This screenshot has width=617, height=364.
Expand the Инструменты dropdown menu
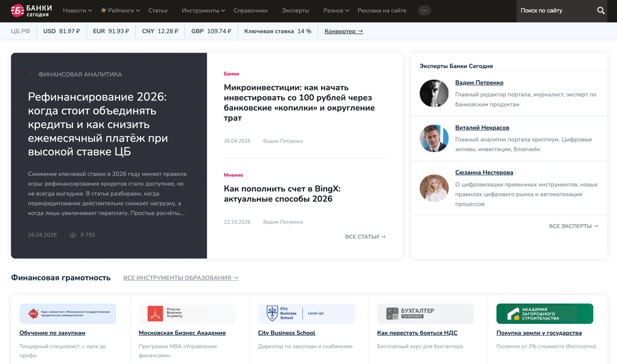coord(203,11)
